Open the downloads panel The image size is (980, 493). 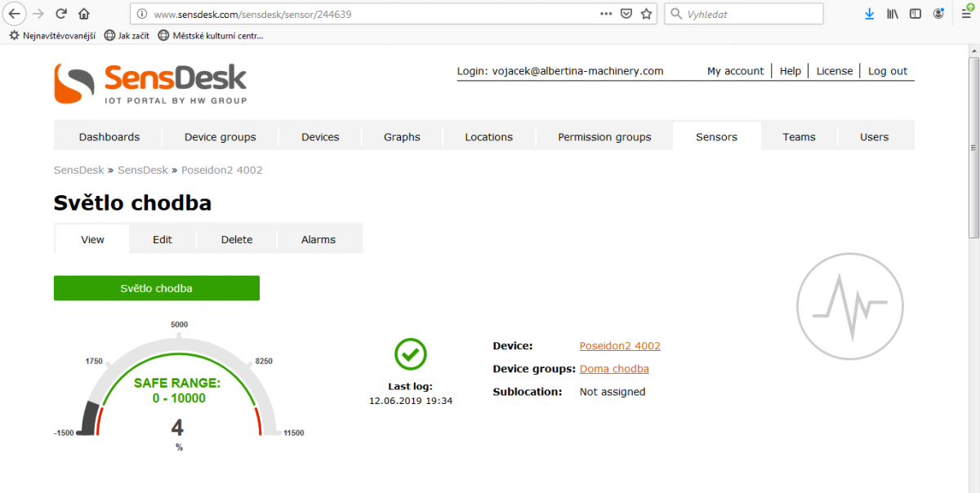[870, 14]
